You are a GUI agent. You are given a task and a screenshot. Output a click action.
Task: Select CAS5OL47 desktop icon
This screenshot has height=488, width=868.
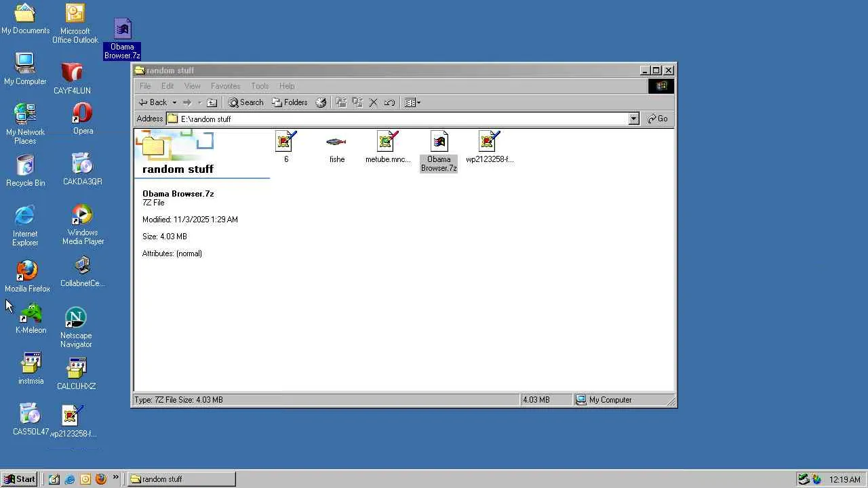[x=31, y=420]
